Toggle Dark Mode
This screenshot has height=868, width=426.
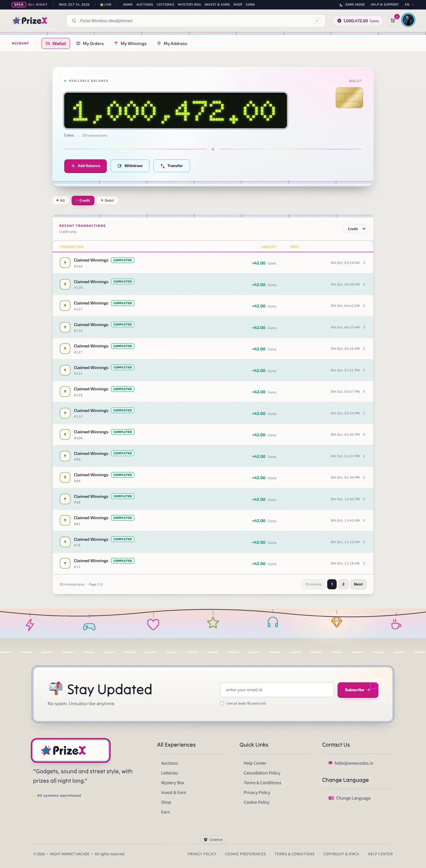point(352,4)
